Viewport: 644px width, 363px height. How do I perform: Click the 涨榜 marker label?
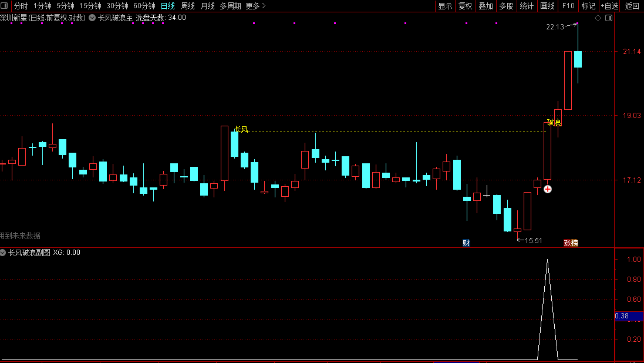tap(571, 243)
